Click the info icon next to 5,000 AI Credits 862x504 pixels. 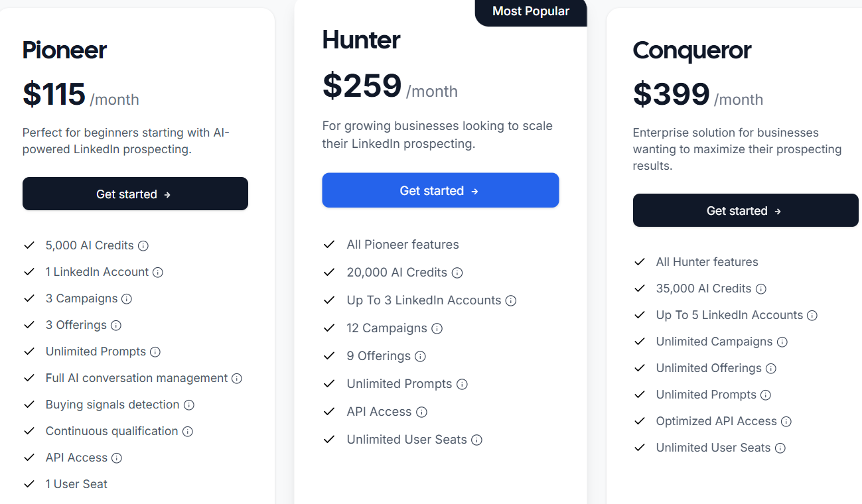[144, 245]
